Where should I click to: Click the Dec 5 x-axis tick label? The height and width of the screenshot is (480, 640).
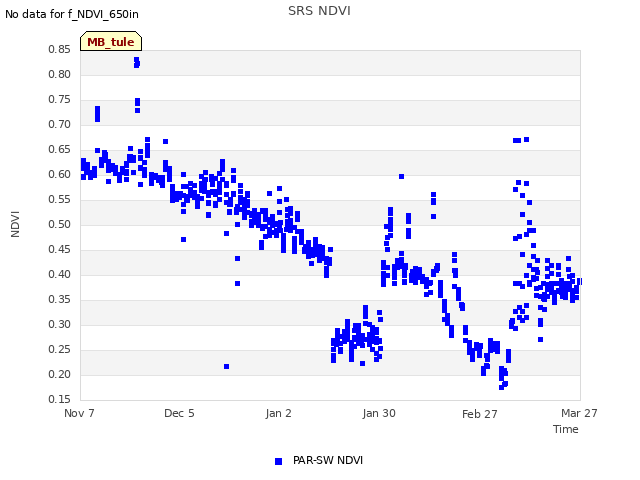pos(179,413)
